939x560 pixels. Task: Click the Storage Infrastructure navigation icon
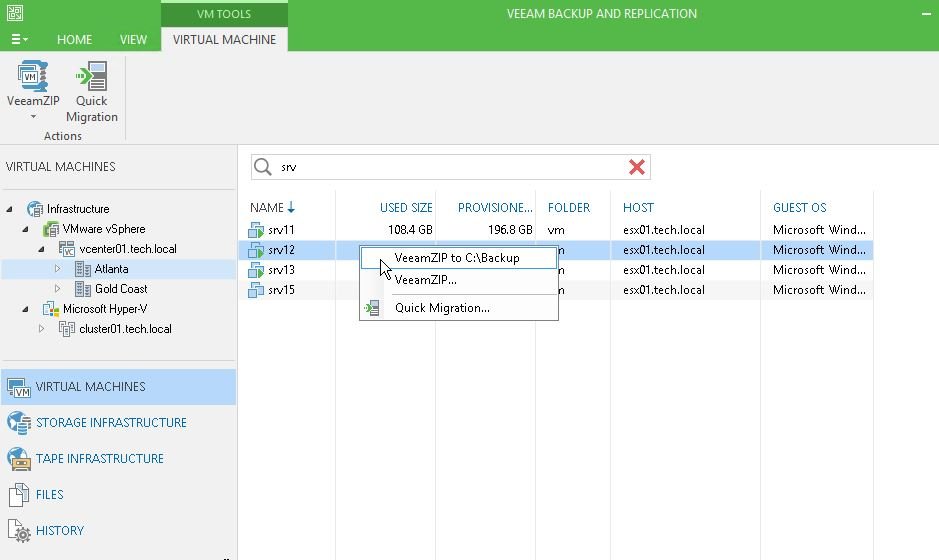[19, 423]
